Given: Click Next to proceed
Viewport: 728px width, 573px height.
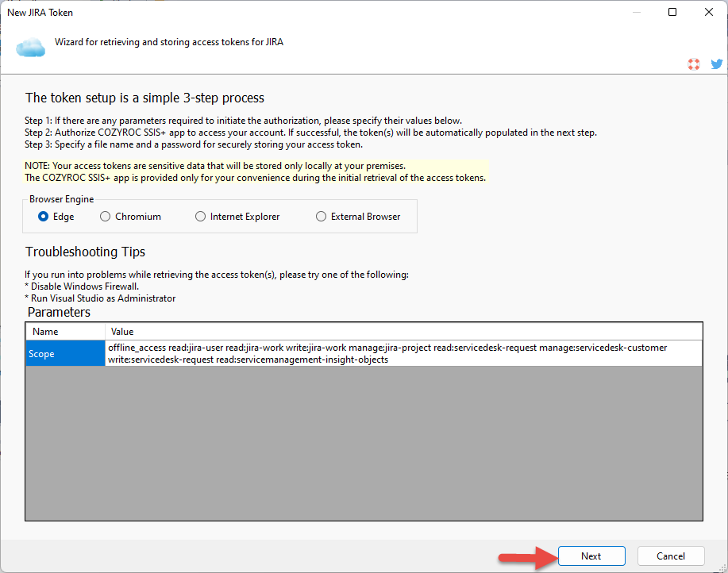Looking at the screenshot, I should pos(591,556).
